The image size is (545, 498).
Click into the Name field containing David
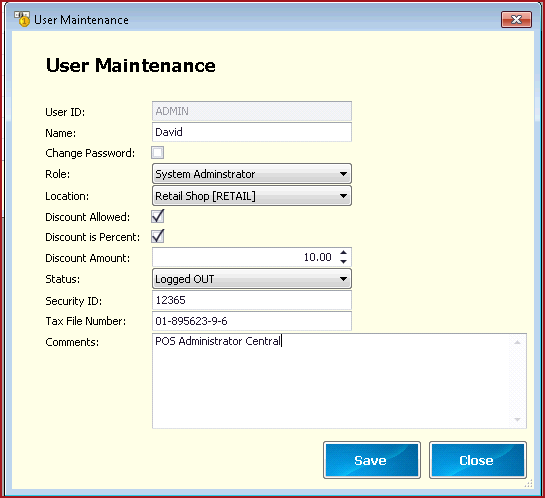252,132
